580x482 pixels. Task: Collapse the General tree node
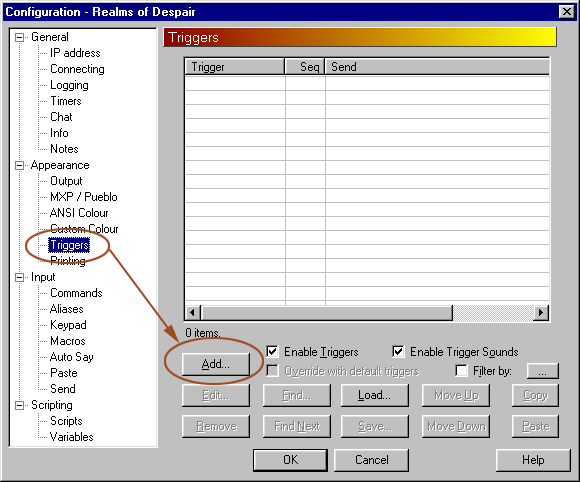19,37
